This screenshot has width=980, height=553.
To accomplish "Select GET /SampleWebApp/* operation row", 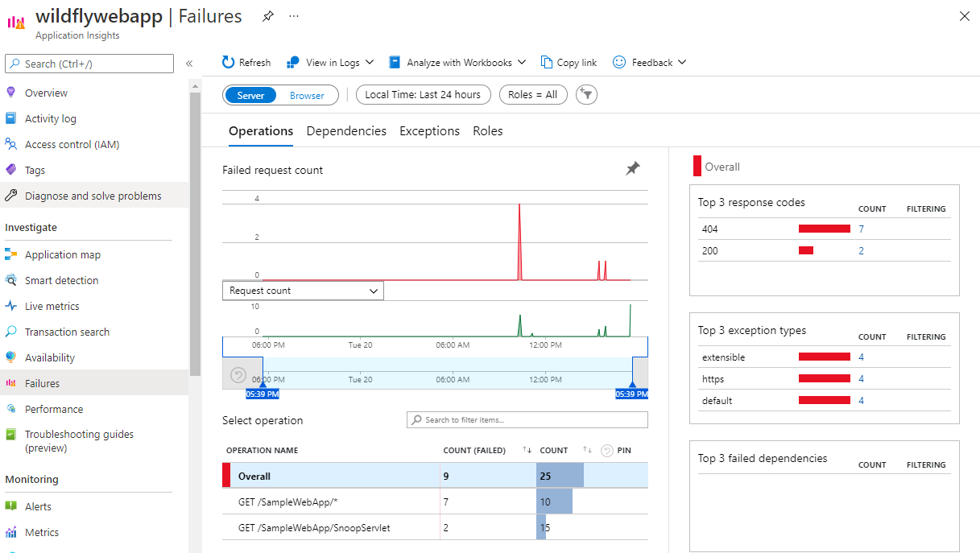I will [x=435, y=501].
